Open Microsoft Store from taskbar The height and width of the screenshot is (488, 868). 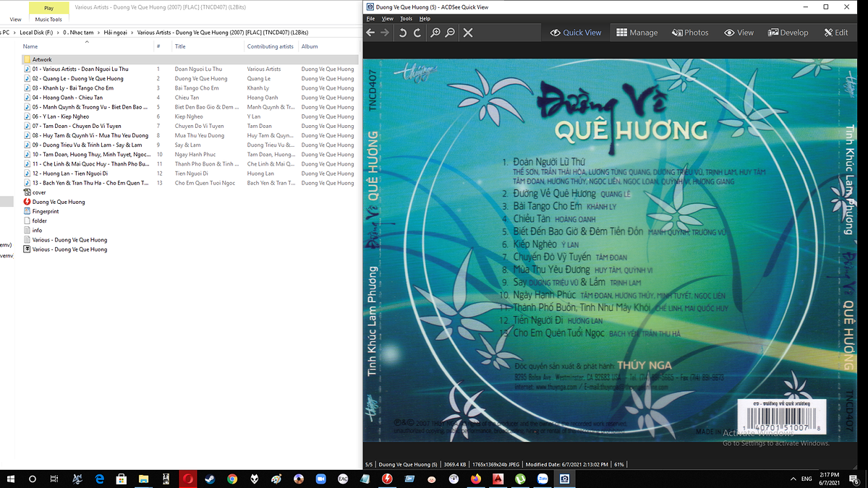(x=122, y=479)
